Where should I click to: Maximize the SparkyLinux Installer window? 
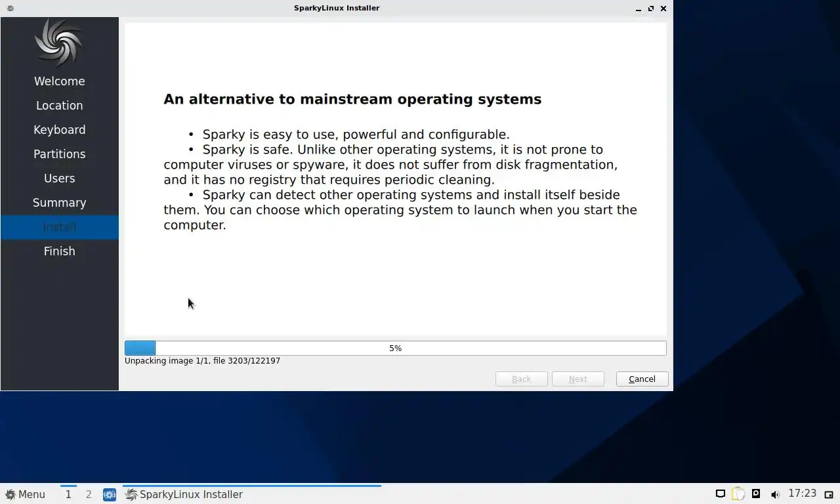(x=651, y=9)
